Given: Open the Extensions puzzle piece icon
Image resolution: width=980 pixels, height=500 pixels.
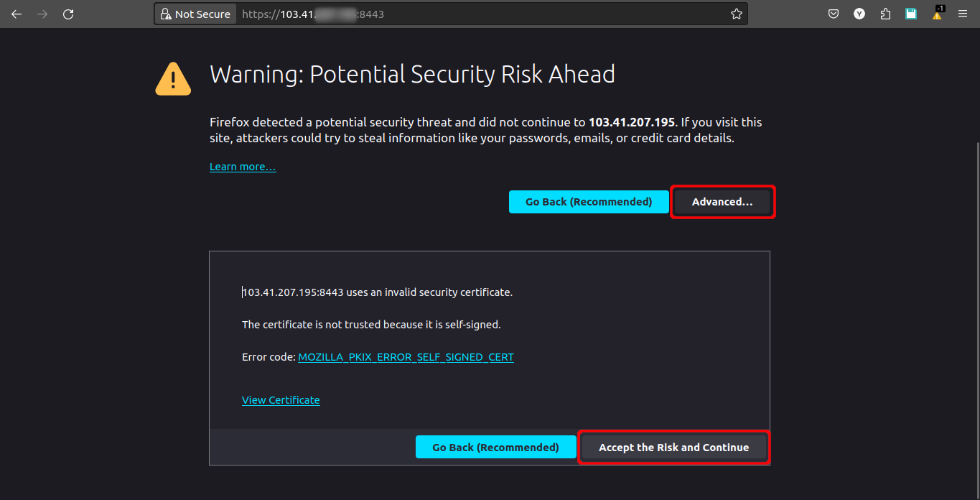Looking at the screenshot, I should coord(885,14).
